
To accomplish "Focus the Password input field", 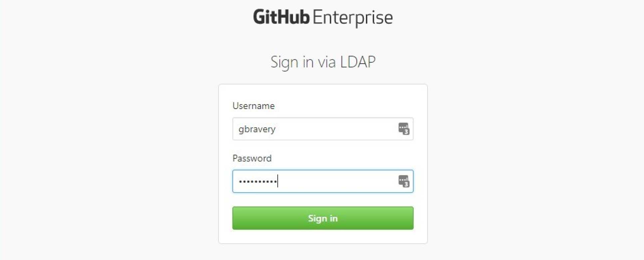I will [x=323, y=181].
